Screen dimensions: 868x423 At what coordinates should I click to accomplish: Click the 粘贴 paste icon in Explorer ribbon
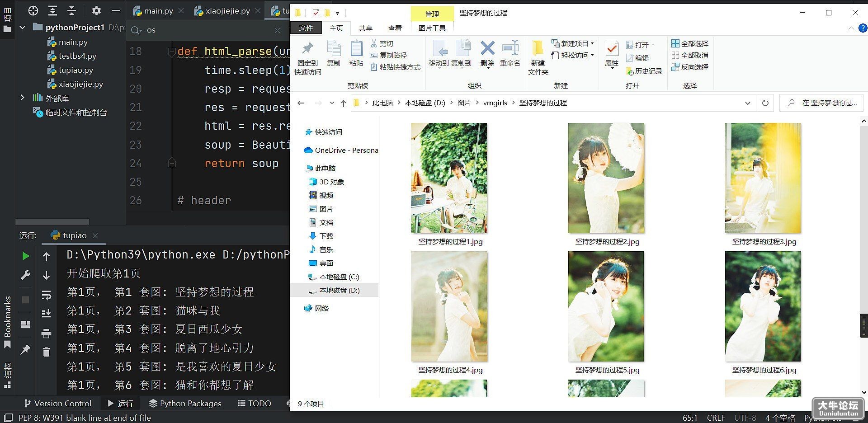[x=356, y=48]
